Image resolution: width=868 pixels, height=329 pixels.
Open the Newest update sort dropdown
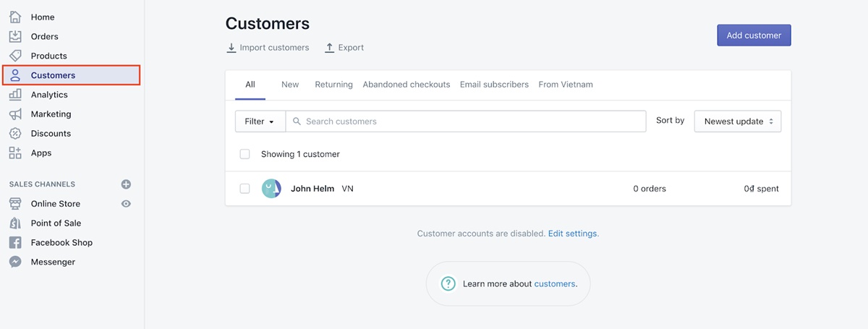coord(737,121)
